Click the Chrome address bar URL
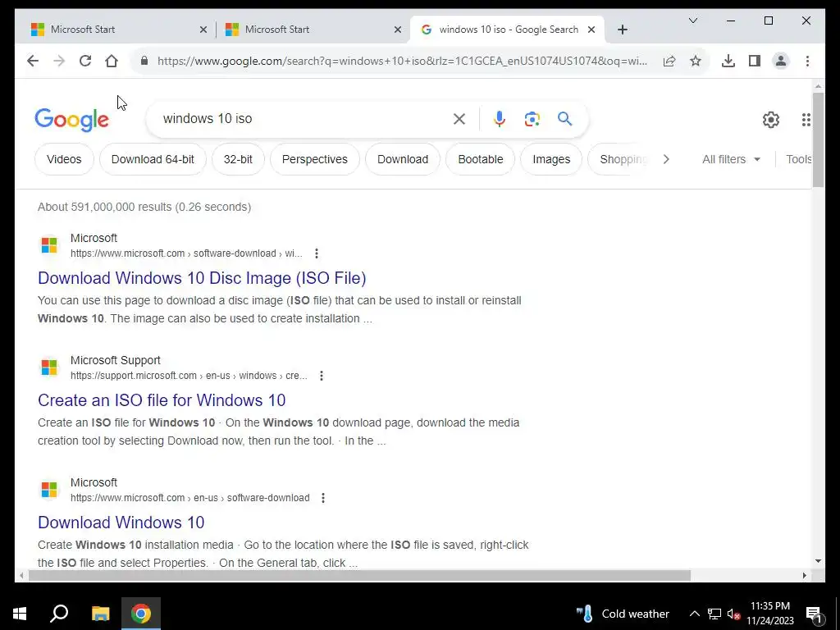Image resolution: width=840 pixels, height=630 pixels. 402,61
